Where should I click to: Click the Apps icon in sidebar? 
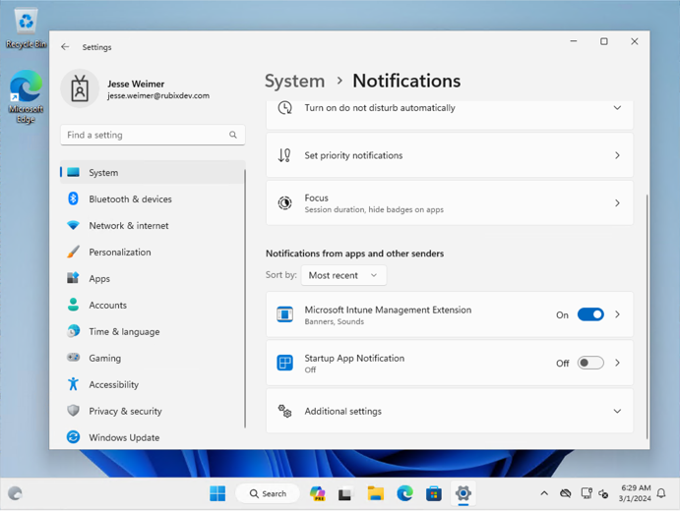(x=73, y=279)
